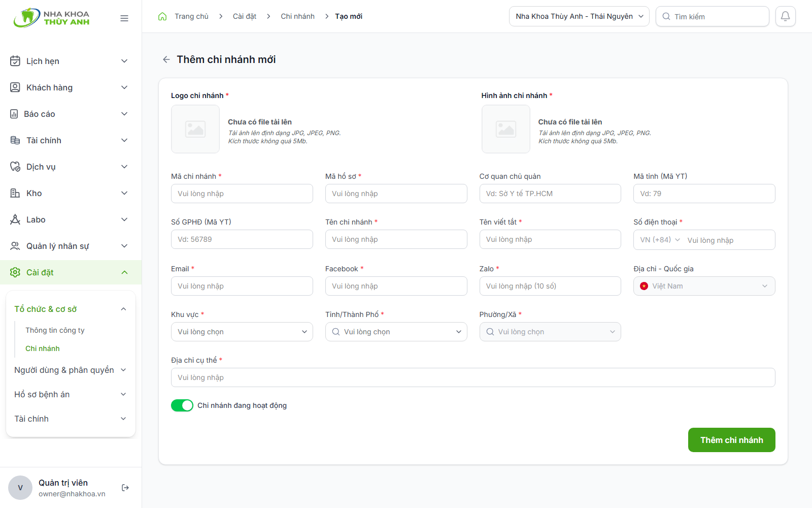Click the Quản lý nhân sự people icon
The width and height of the screenshot is (812, 508).
[x=15, y=246]
